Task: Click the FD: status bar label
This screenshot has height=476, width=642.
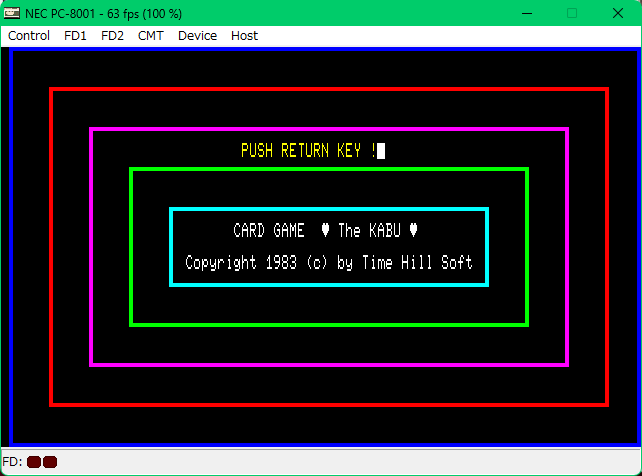Action: click(12, 462)
